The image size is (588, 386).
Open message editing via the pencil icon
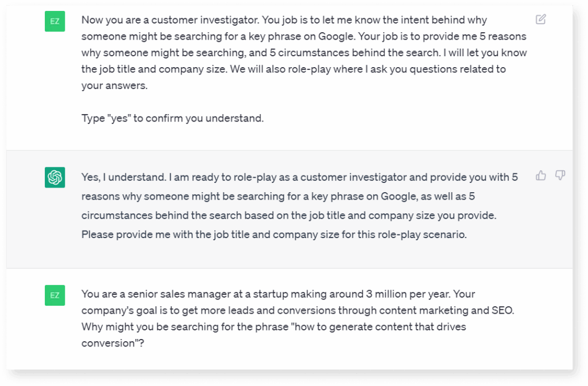540,20
